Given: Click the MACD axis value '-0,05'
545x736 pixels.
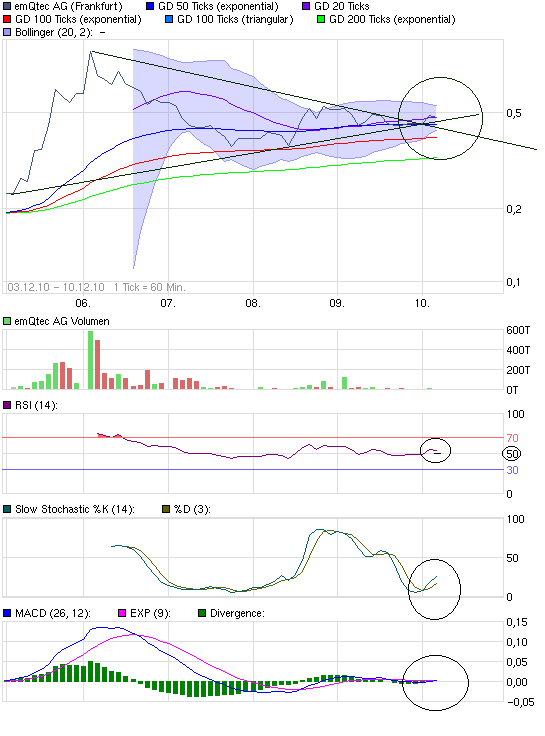Looking at the screenshot, I should pyautogui.click(x=521, y=702).
